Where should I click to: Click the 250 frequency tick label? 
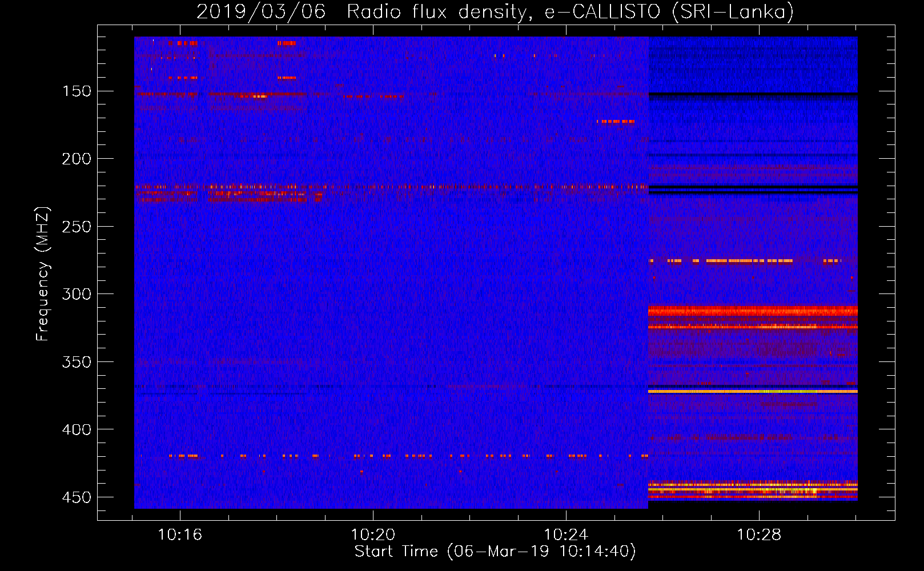coord(77,227)
